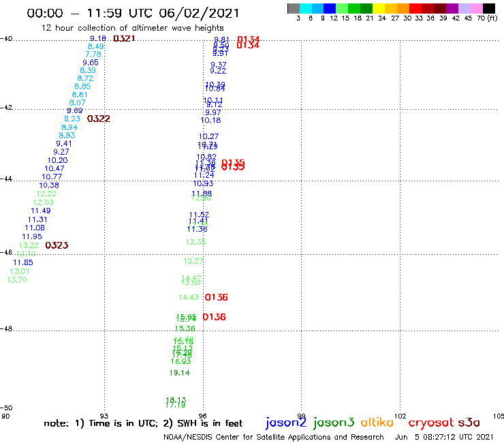
Task: Click the wave height value '8.72'
Action: click(x=85, y=78)
